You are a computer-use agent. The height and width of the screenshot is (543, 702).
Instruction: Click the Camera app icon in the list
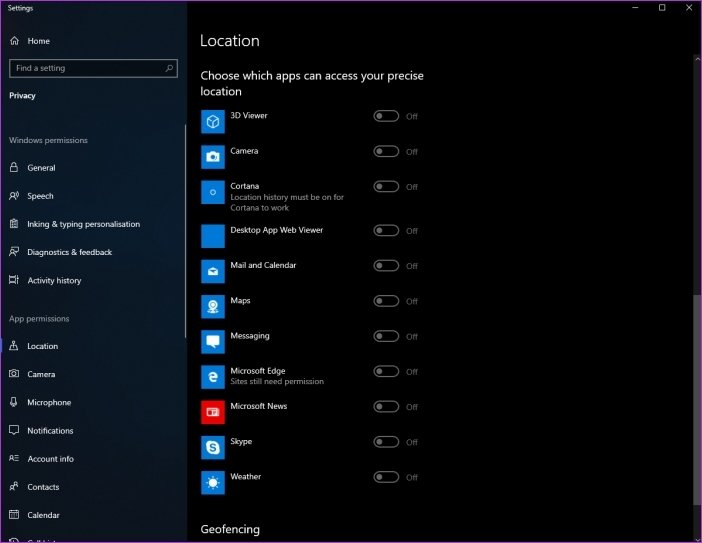[x=213, y=157]
